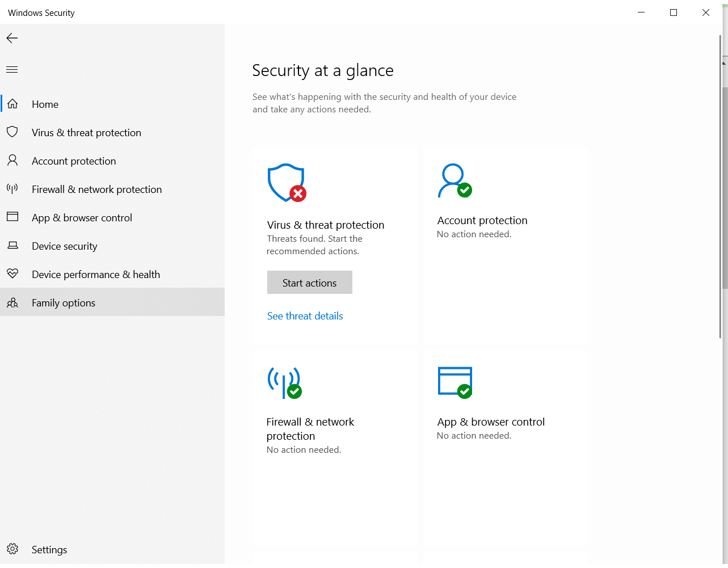
Task: Click 'No action needed.' under App & browser control
Action: click(x=474, y=436)
